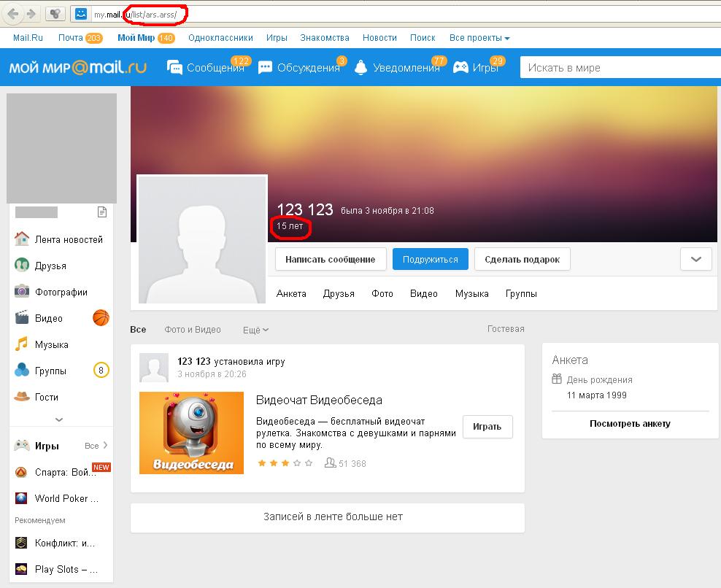Screen dimensions: 721x588
Task: Click the sidebar Игры gamepad icon
Action: [22, 446]
